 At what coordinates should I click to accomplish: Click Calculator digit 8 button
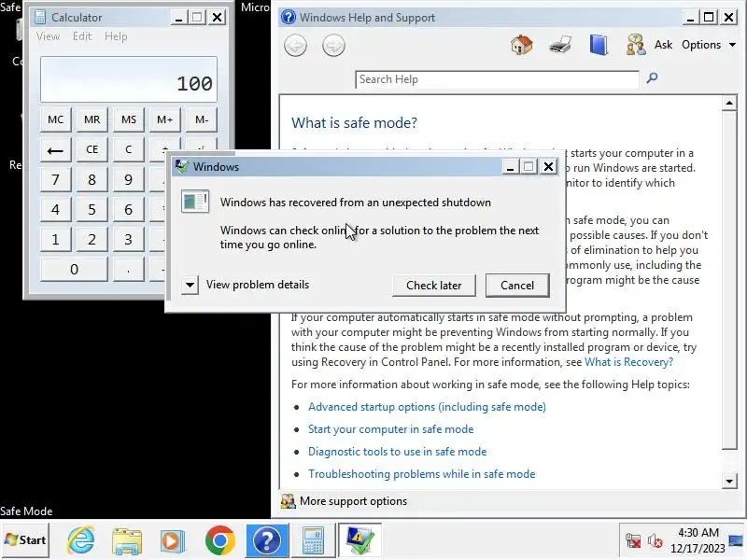coord(92,179)
